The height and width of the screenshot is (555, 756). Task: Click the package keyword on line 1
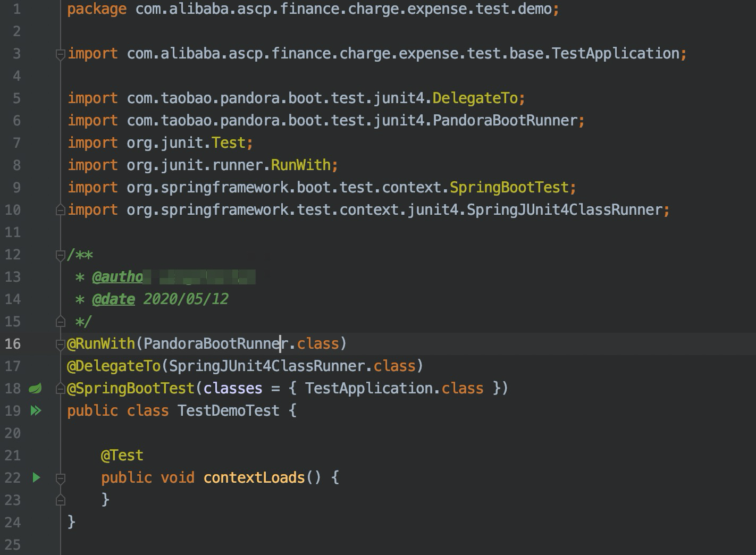click(x=97, y=9)
